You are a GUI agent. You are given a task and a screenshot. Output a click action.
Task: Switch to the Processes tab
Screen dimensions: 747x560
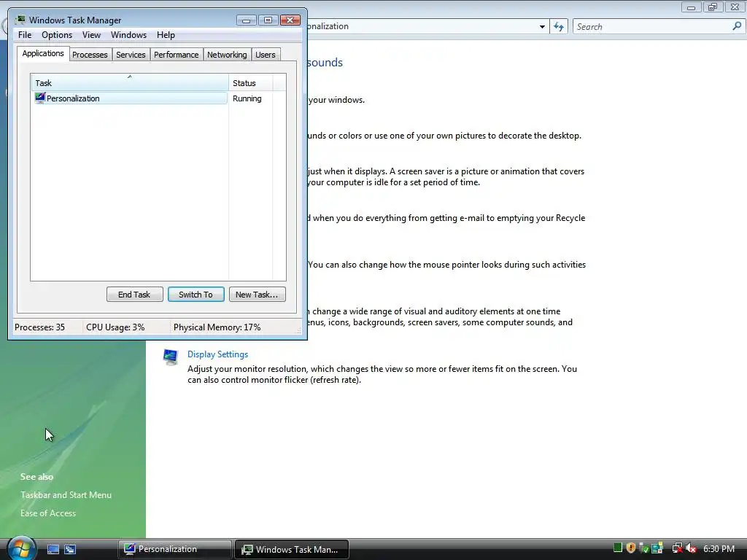point(90,55)
